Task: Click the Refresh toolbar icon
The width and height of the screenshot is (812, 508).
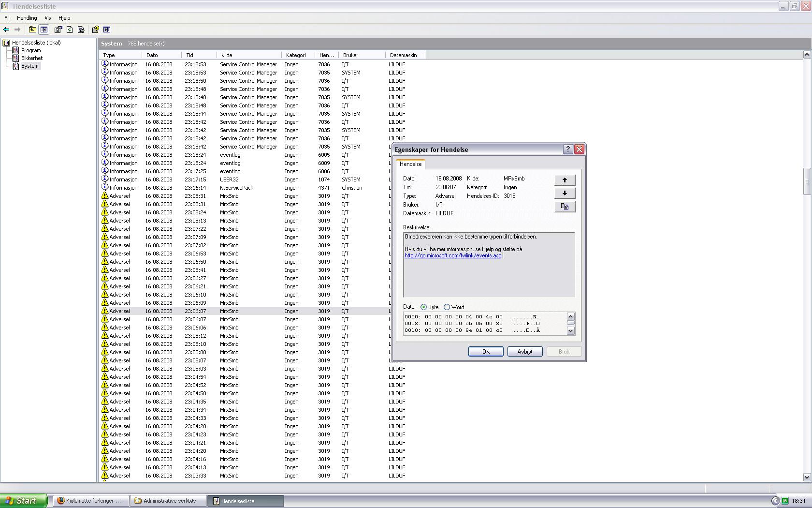Action: [x=70, y=30]
